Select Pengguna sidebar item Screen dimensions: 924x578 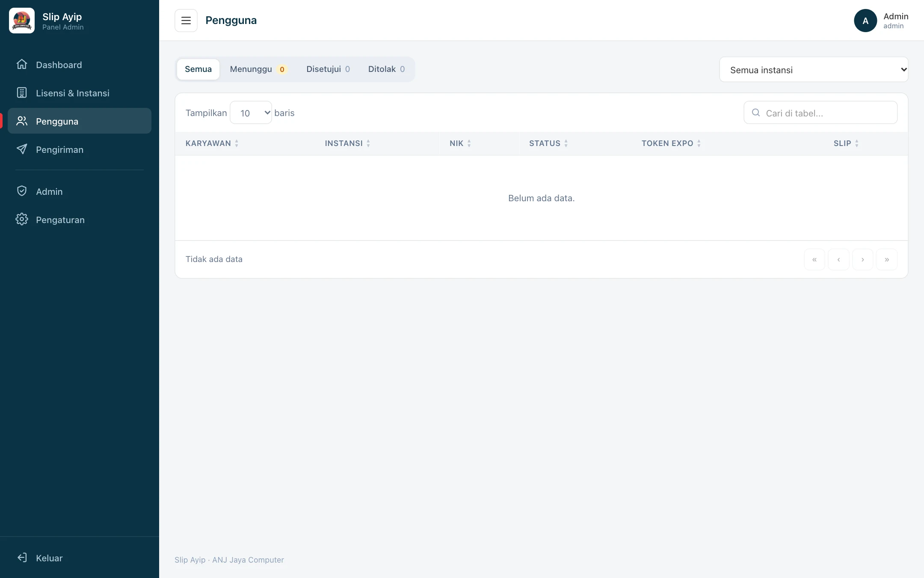click(x=80, y=121)
